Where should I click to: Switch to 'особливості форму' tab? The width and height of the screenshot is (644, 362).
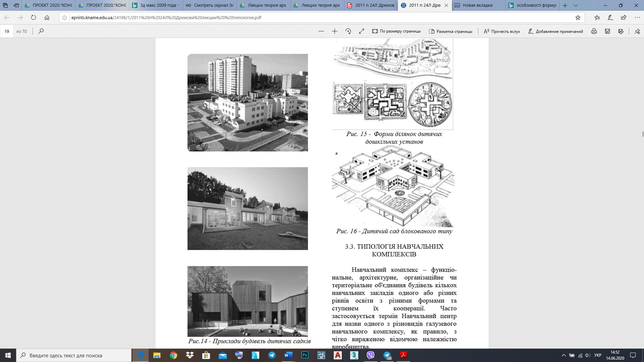click(532, 5)
